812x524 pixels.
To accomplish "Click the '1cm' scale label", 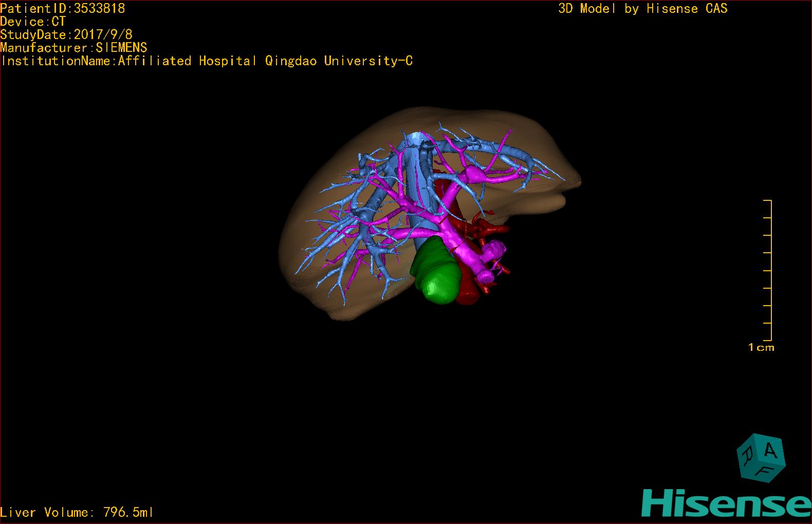I will (761, 348).
